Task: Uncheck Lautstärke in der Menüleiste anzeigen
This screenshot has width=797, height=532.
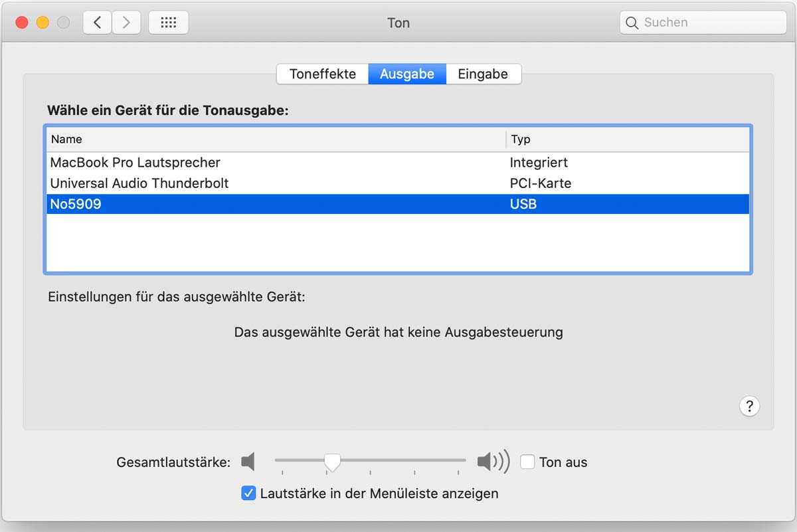Action: click(x=248, y=493)
